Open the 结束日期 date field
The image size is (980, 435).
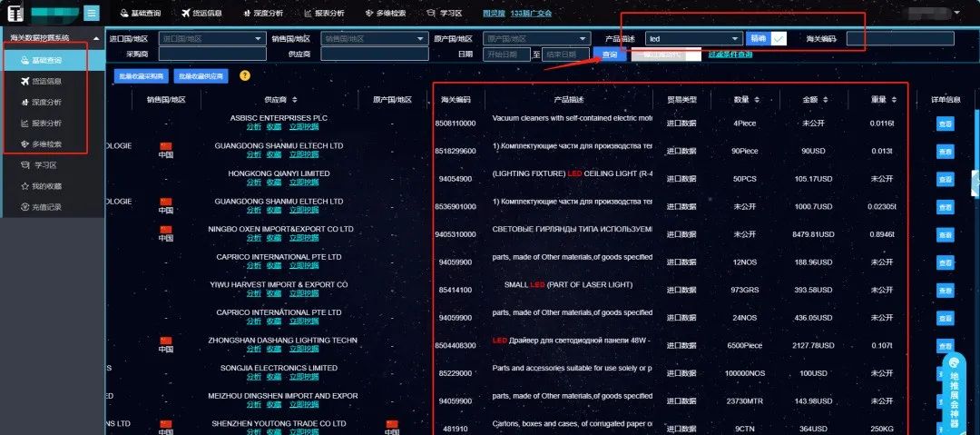click(565, 54)
